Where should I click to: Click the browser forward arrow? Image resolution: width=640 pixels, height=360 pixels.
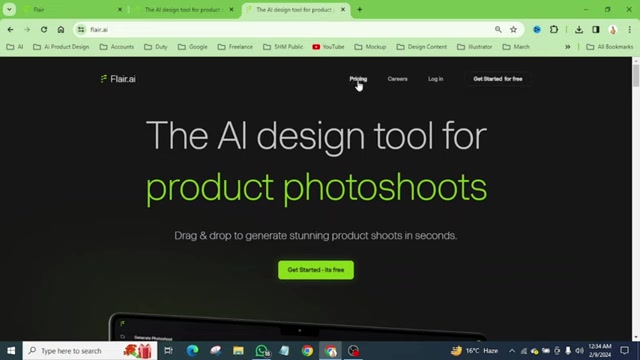pyautogui.click(x=27, y=29)
